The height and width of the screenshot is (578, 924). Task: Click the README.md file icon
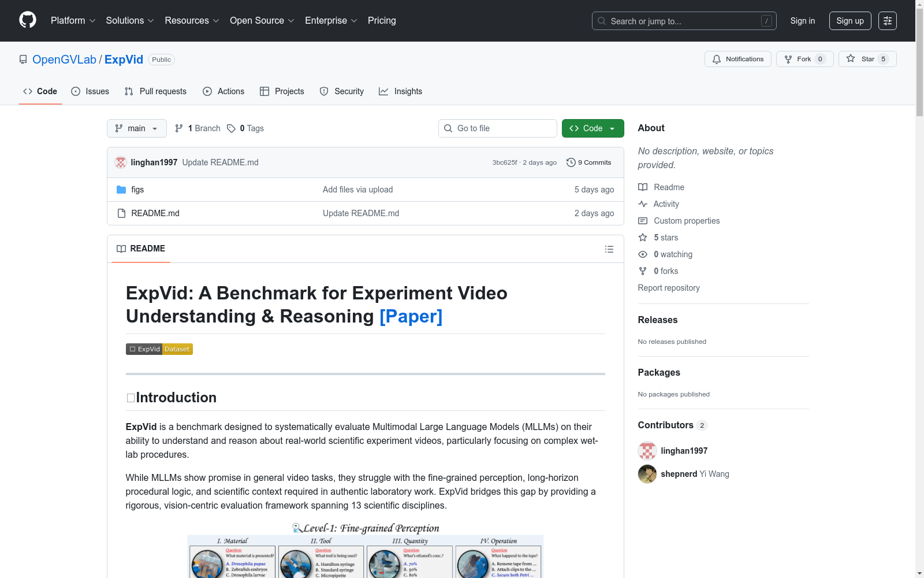(121, 213)
